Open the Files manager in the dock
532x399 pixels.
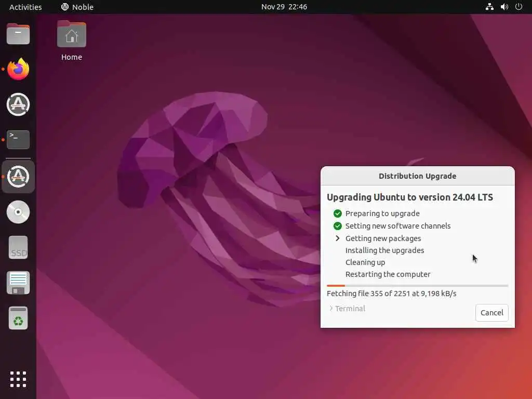[18, 34]
